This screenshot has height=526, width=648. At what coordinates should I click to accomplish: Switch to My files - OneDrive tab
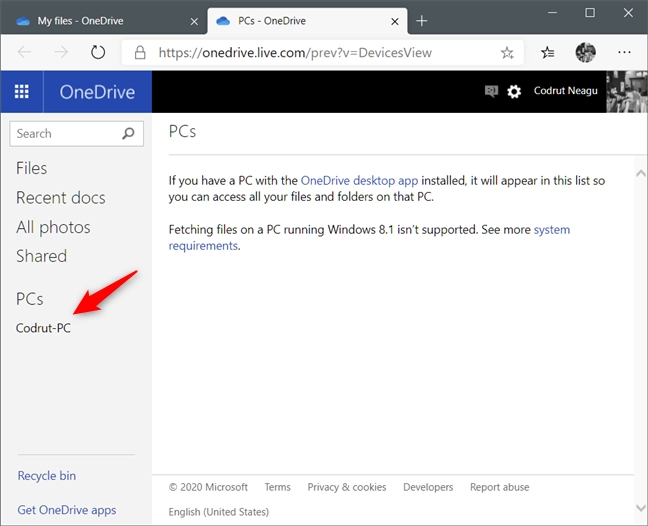coord(102,21)
